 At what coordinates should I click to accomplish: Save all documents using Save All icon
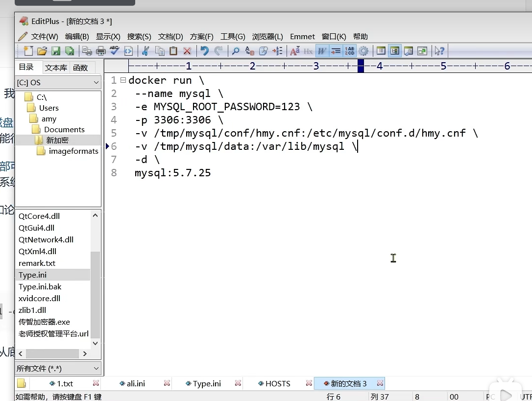click(x=70, y=50)
